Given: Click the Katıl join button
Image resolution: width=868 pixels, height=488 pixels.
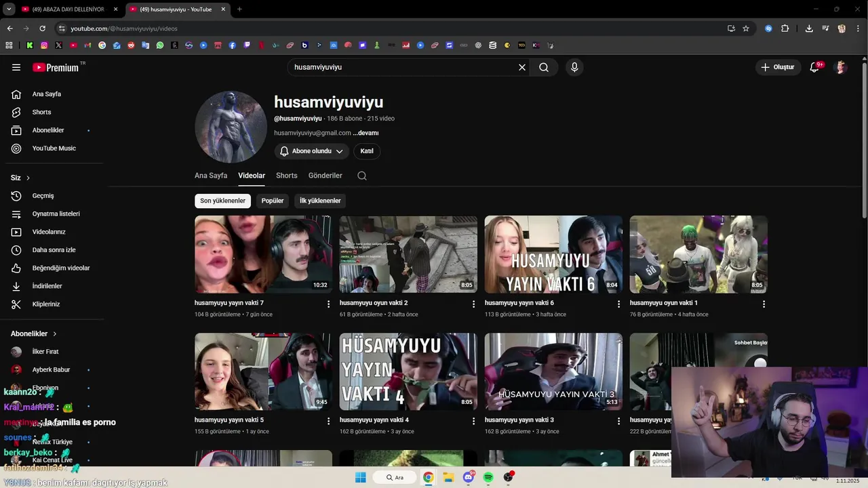Looking at the screenshot, I should pos(367,151).
